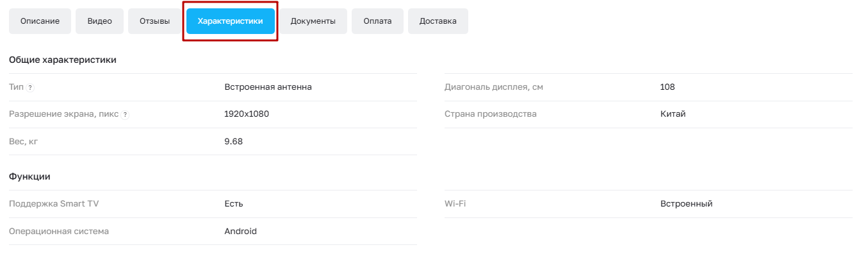Open the Отзывы tab
The image size is (868, 254).
point(154,21)
